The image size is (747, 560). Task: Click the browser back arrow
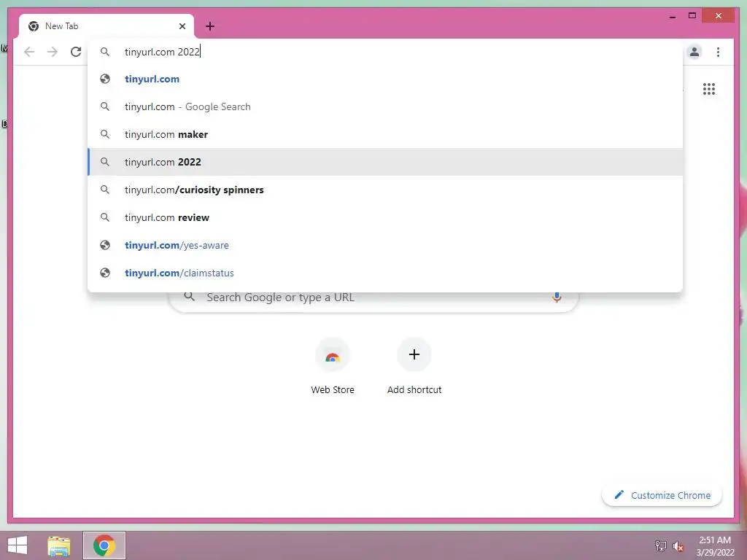(29, 52)
